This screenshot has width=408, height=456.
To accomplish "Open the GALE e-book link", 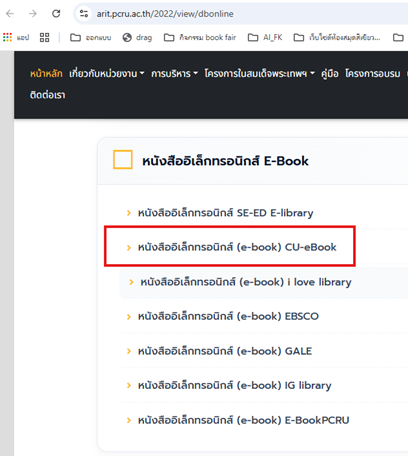I will (225, 351).
